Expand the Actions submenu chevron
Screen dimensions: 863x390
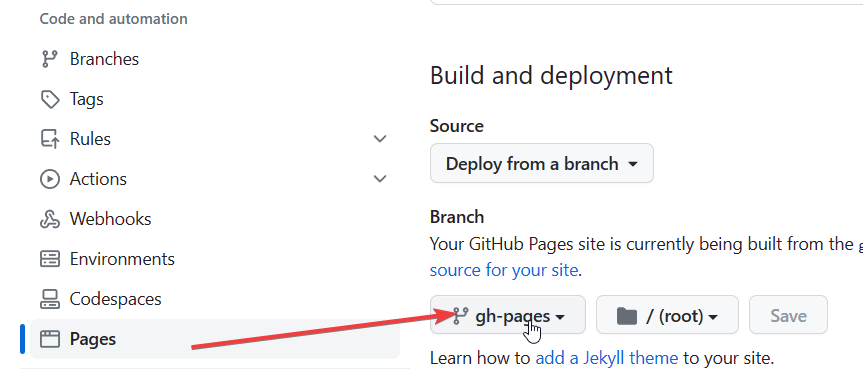pos(380,179)
